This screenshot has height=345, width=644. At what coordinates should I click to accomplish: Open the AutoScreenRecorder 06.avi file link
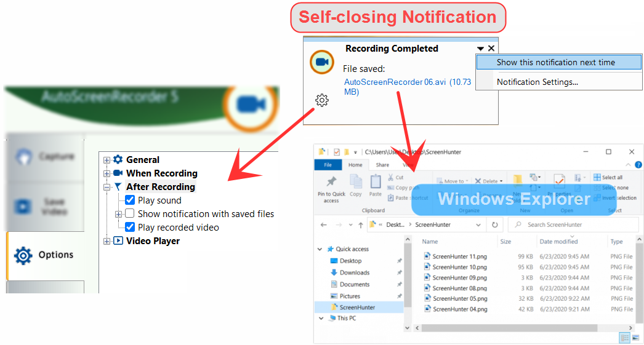tap(395, 82)
